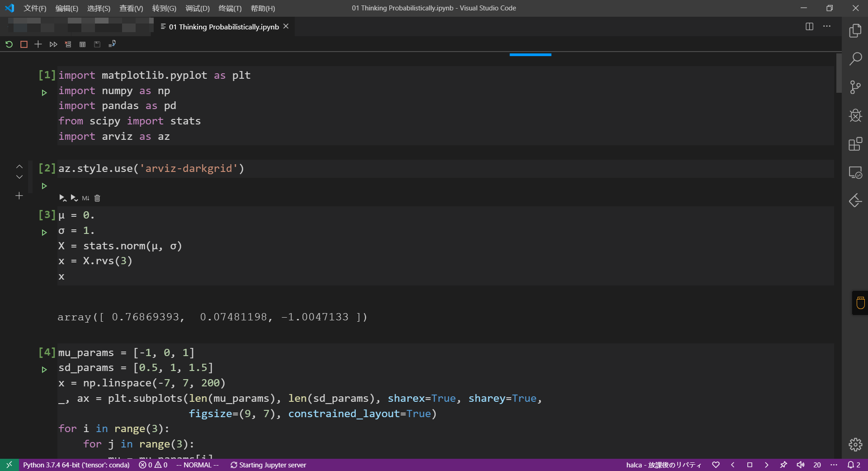Move cell 2 down with the down chevron
This screenshot has height=471, width=868.
19,177
